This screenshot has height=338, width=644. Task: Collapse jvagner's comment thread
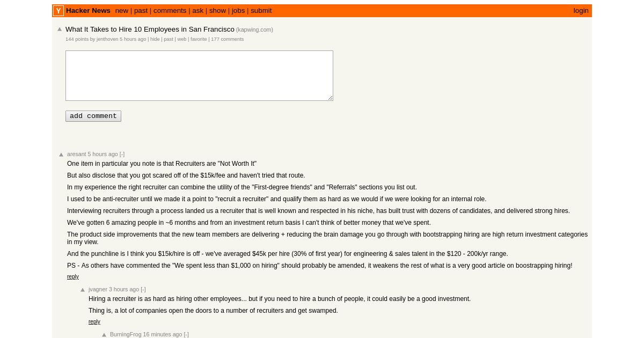coord(143,289)
